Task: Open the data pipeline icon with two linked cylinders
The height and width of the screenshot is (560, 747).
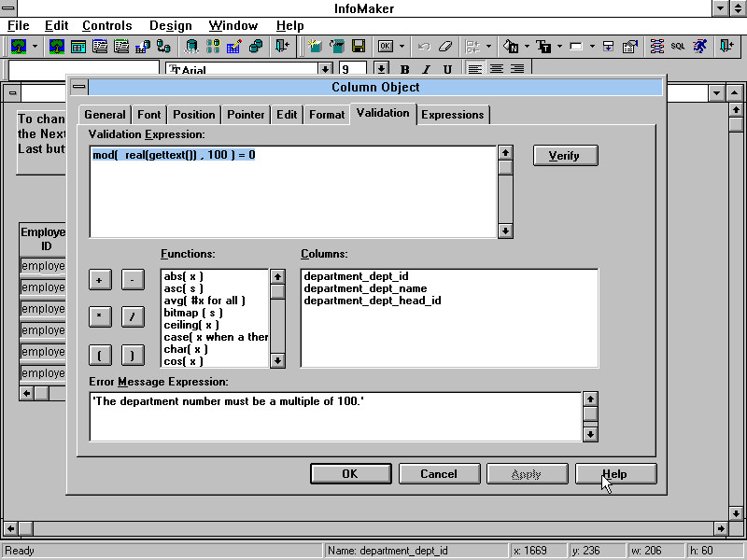Action: [x=164, y=46]
